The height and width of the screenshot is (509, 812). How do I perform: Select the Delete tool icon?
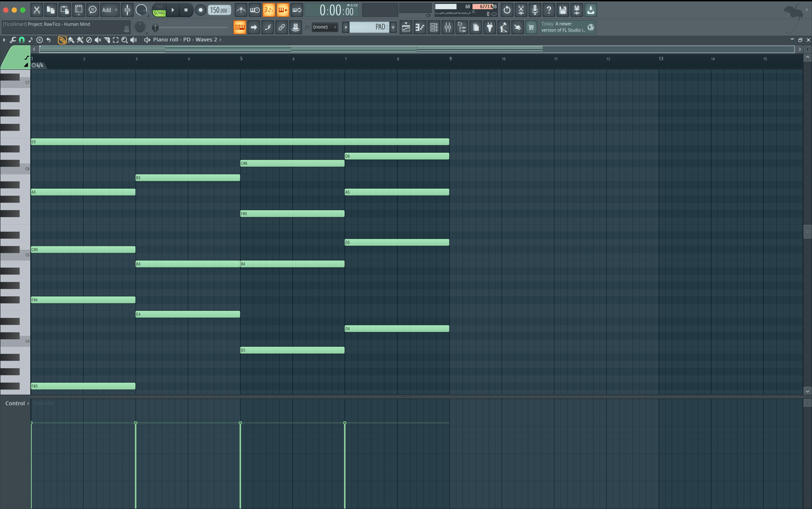89,40
